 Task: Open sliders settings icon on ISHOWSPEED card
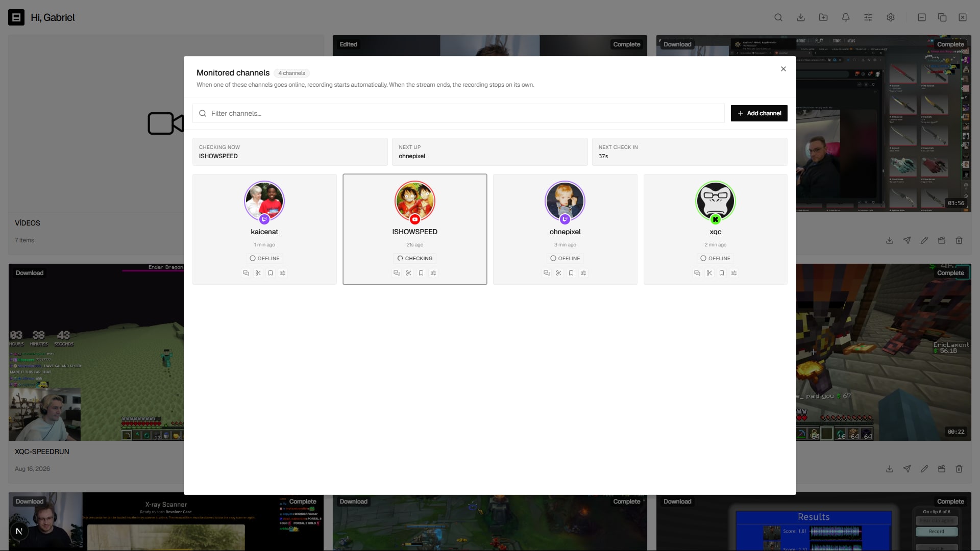(433, 273)
